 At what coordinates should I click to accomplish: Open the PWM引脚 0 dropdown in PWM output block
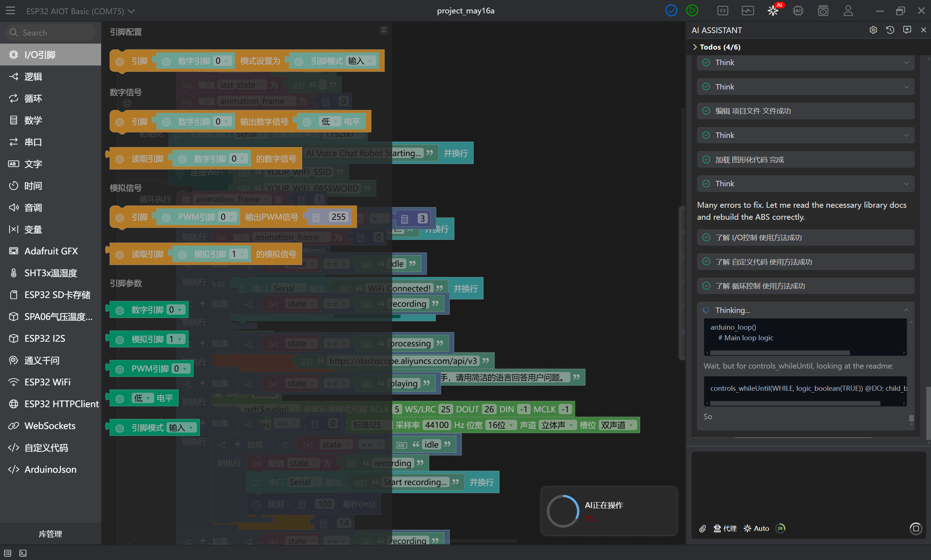click(228, 217)
